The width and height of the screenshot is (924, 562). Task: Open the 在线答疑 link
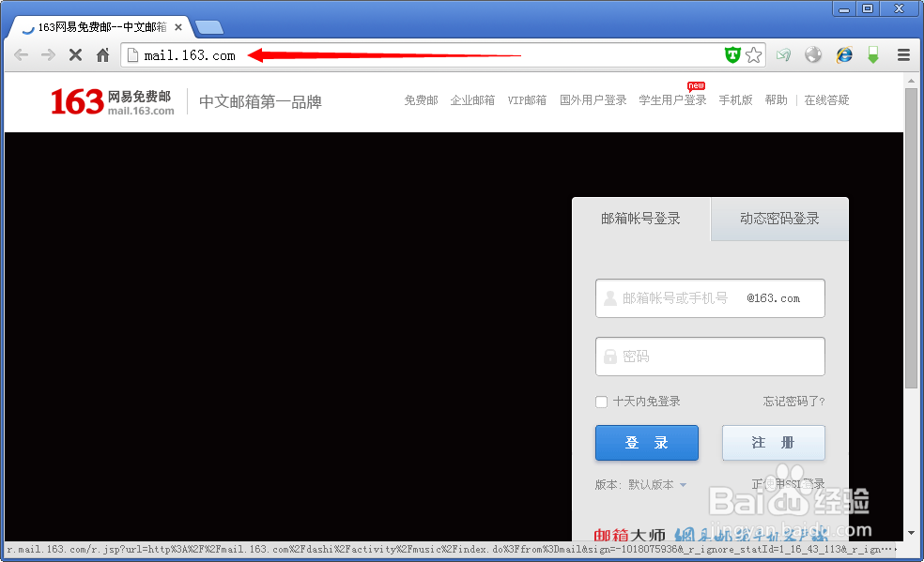826,100
